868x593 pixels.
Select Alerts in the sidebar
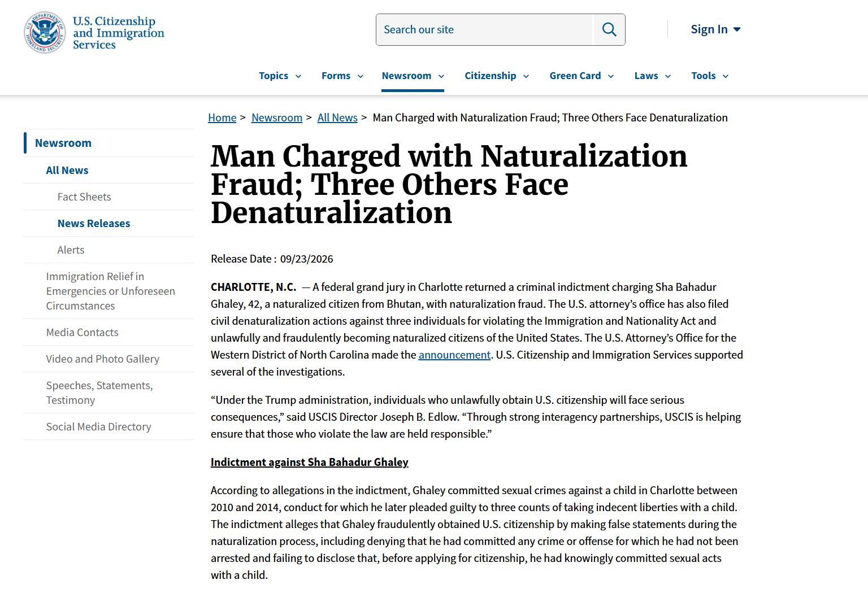[x=71, y=250]
